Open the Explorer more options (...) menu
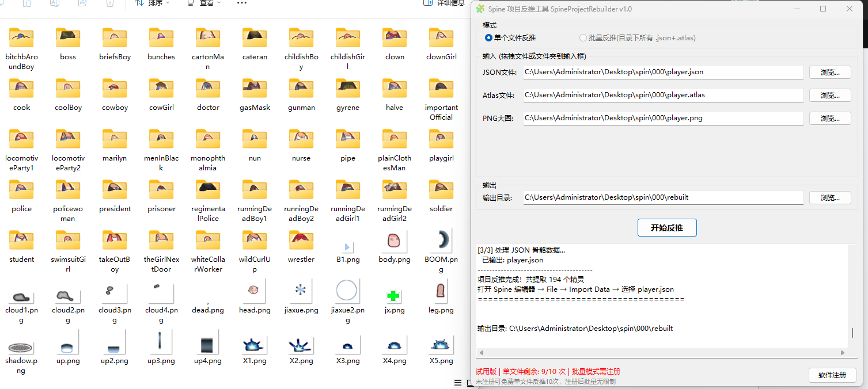Viewport: 868px width, 389px height. tap(242, 3)
